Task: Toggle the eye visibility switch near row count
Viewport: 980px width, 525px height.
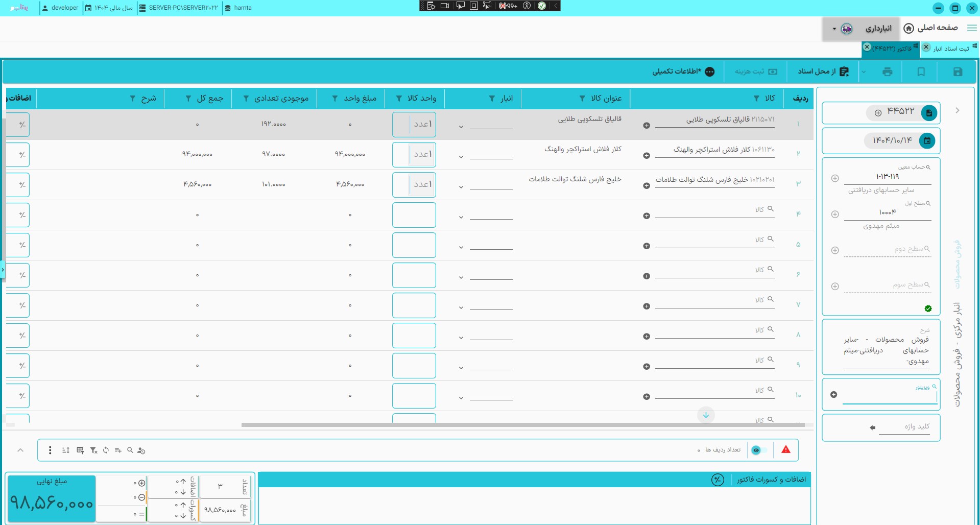Action: click(758, 450)
